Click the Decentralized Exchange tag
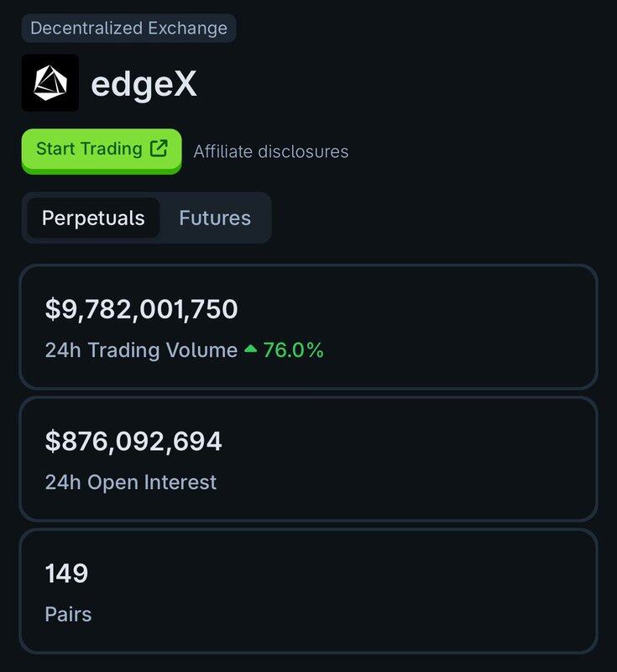The image size is (617, 672). (129, 29)
